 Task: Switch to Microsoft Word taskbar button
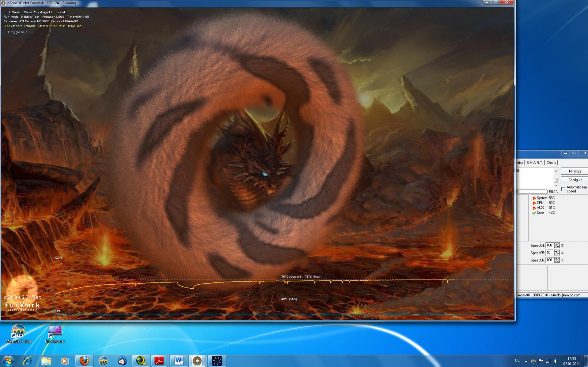(x=179, y=361)
